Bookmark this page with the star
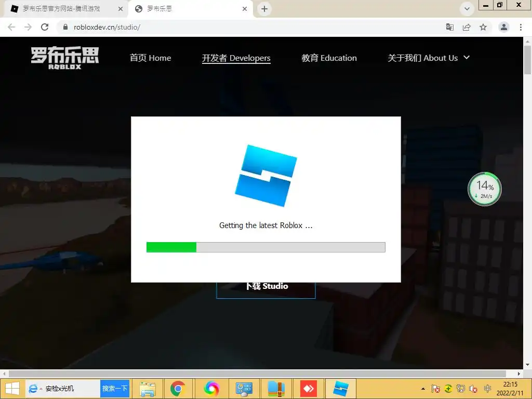Screen dimensions: 532x399 pos(483,27)
